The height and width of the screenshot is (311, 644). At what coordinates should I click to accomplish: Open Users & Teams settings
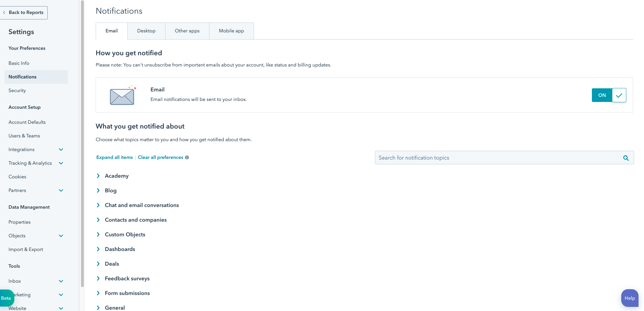click(x=24, y=136)
